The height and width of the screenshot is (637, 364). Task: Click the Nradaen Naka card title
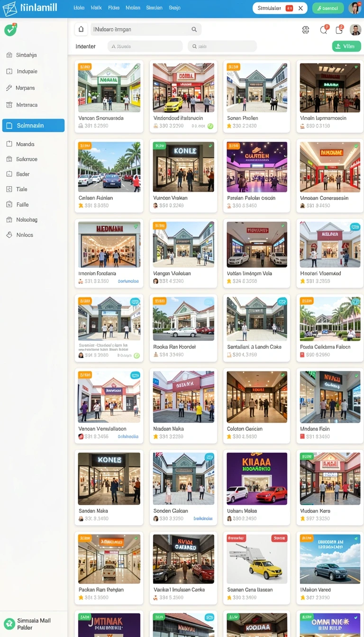168,429
